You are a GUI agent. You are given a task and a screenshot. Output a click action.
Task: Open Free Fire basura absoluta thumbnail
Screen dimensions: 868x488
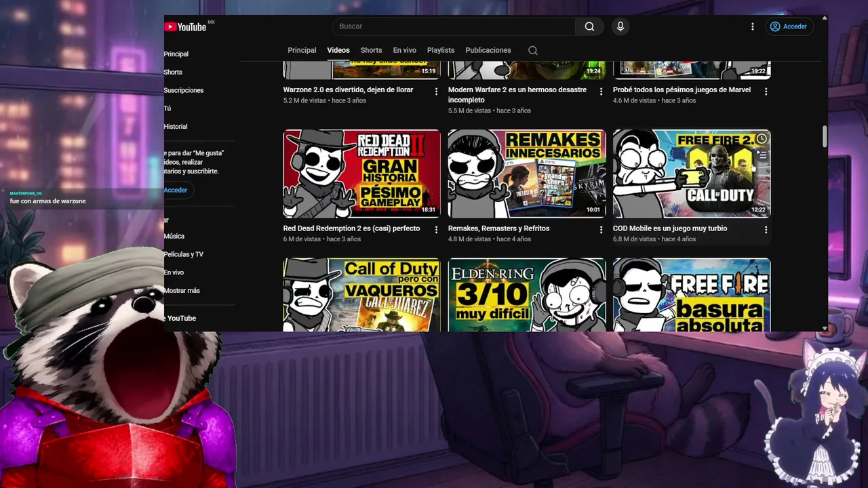click(692, 295)
